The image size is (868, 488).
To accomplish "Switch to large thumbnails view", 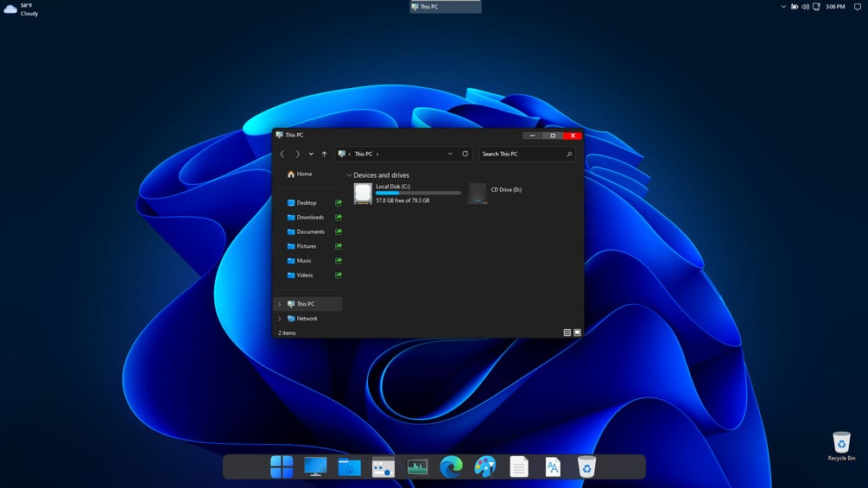I will (x=578, y=333).
